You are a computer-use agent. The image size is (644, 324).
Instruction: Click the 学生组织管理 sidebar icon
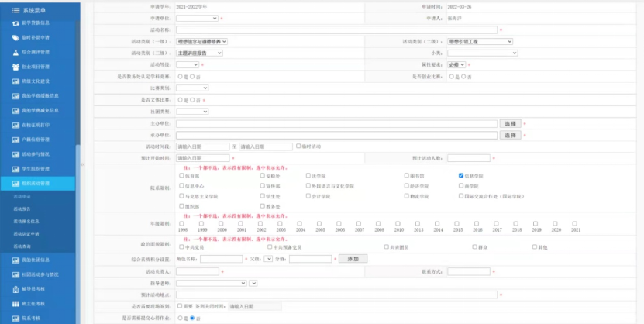[15, 168]
